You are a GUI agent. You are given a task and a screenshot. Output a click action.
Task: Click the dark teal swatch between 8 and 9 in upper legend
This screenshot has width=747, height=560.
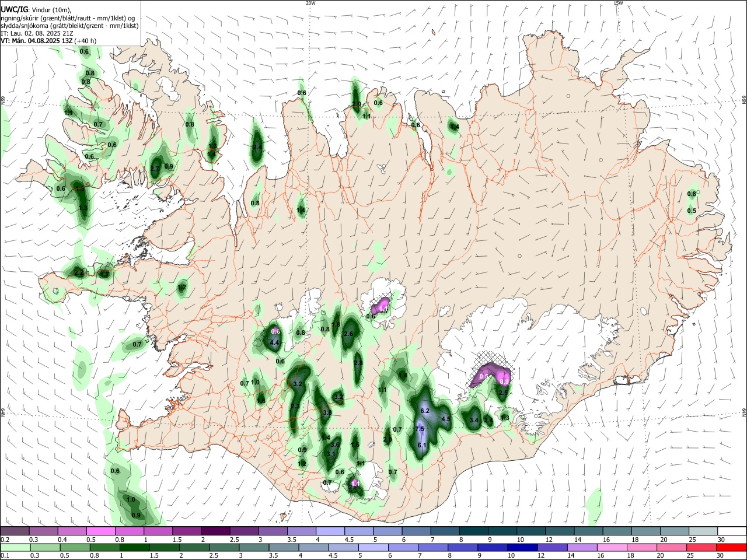point(473,531)
